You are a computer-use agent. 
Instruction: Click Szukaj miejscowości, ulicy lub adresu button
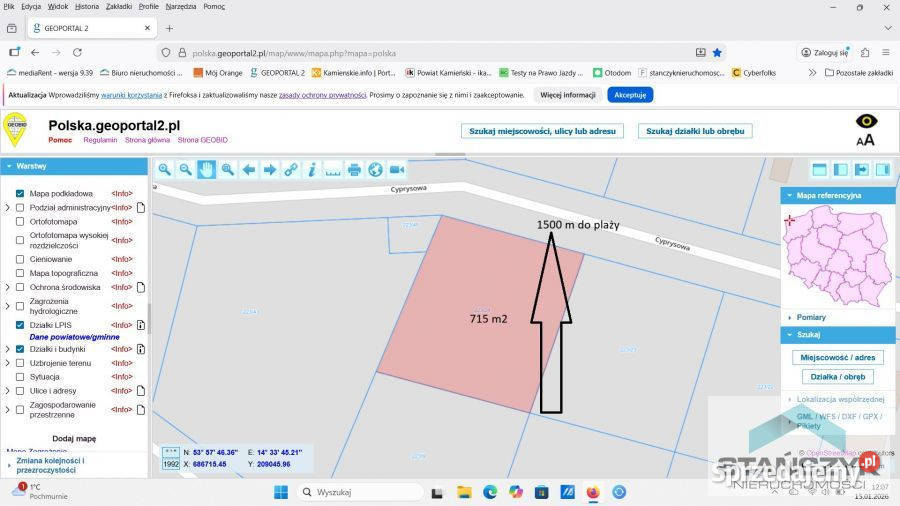point(542,131)
